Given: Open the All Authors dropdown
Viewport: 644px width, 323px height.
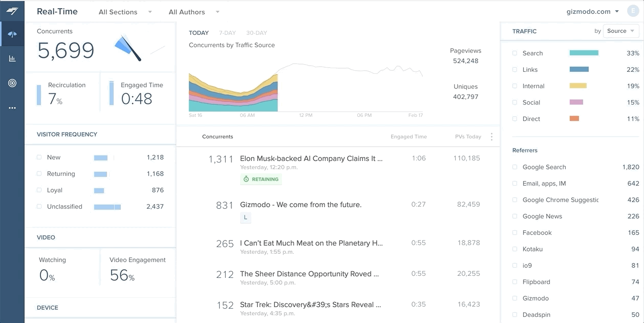Looking at the screenshot, I should 194,12.
